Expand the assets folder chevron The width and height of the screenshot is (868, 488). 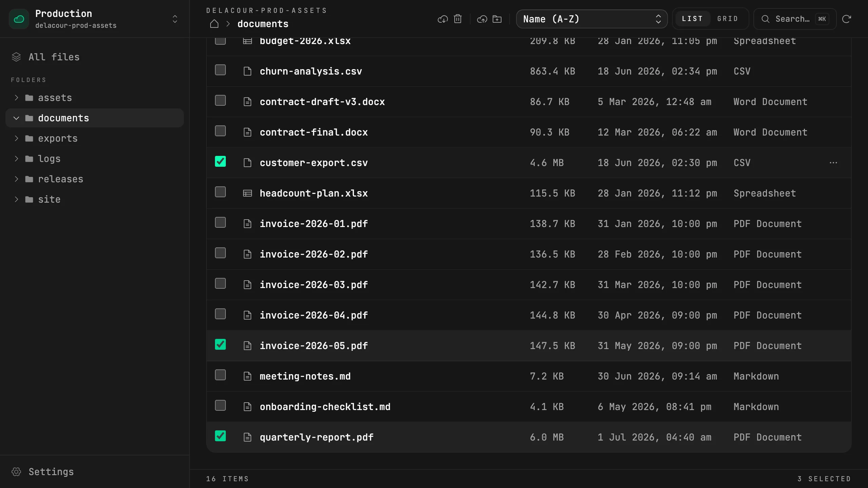pyautogui.click(x=16, y=98)
